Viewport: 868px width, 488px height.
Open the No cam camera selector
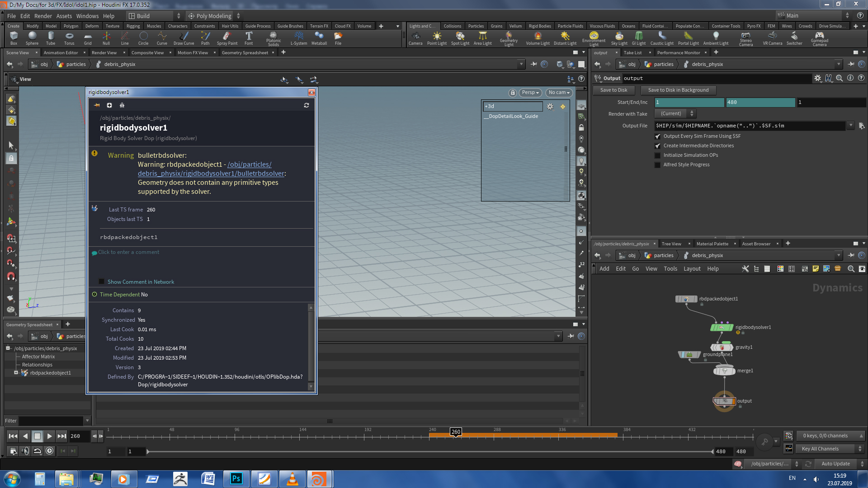click(559, 93)
